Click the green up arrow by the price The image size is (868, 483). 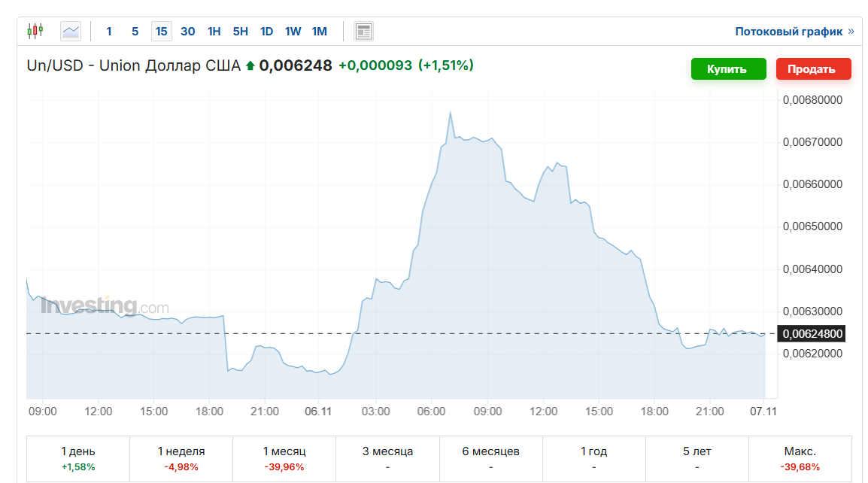click(250, 66)
